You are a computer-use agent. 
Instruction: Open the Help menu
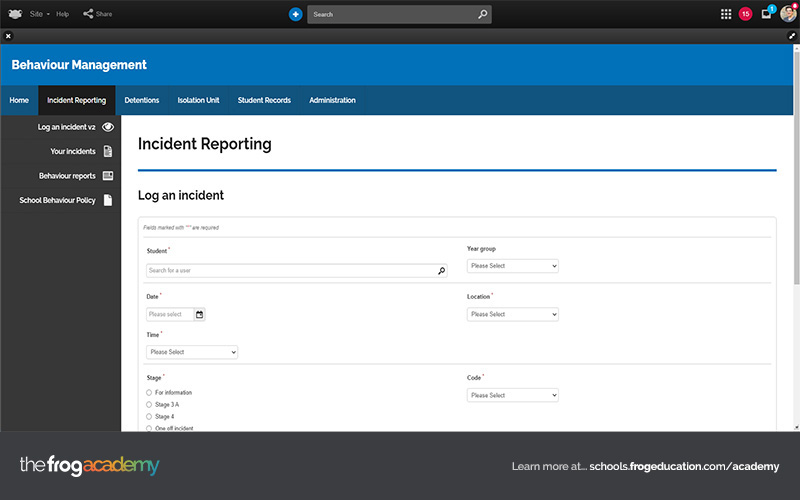pos(62,14)
